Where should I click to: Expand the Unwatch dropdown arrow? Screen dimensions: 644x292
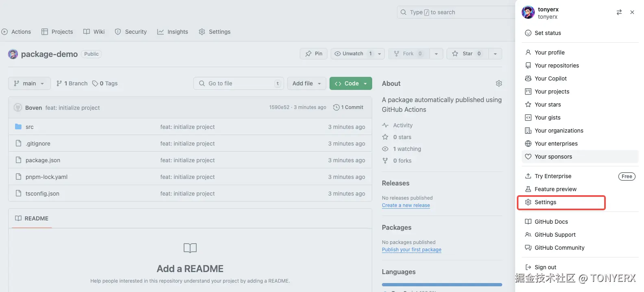point(379,54)
